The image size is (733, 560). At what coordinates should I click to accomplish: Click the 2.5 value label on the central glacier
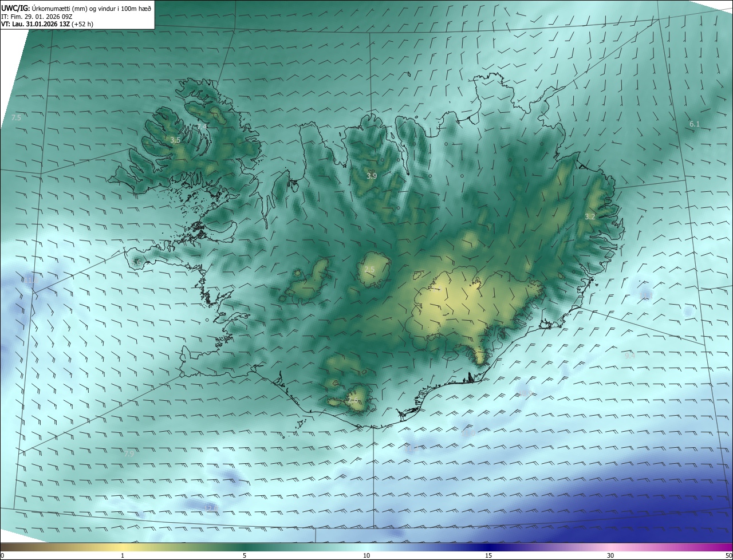[369, 269]
